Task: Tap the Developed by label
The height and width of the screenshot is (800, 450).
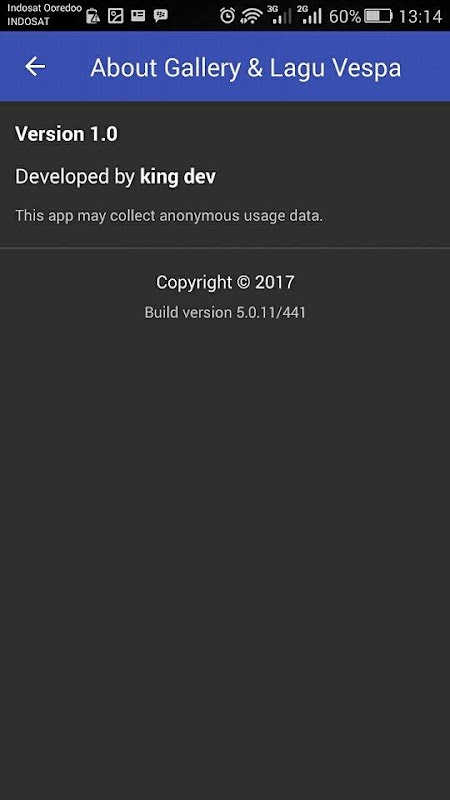Action: coord(75,177)
